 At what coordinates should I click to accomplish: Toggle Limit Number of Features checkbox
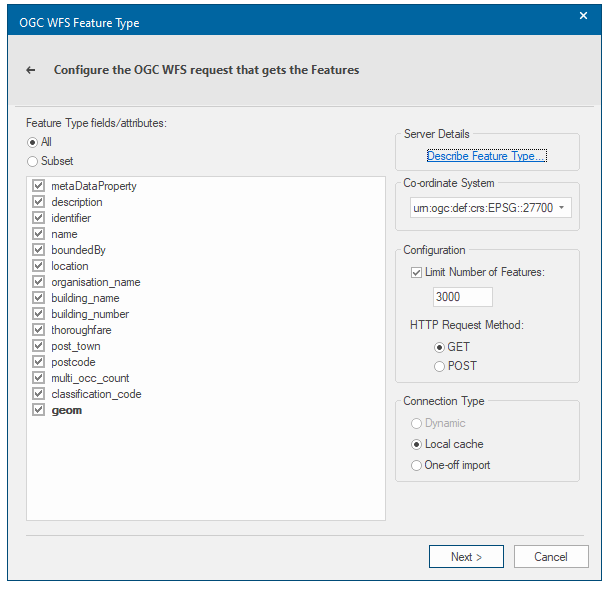(416, 273)
